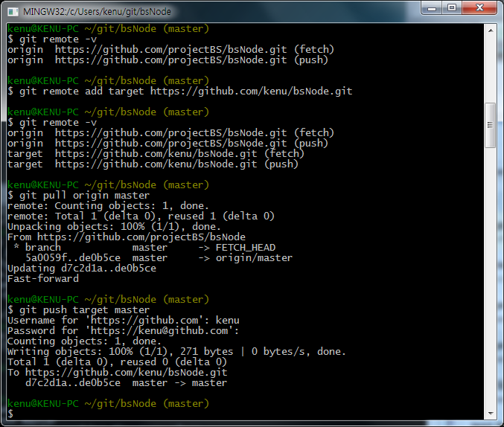Click the 'git pull origin master' command
The image size is (504, 427).
78,196
